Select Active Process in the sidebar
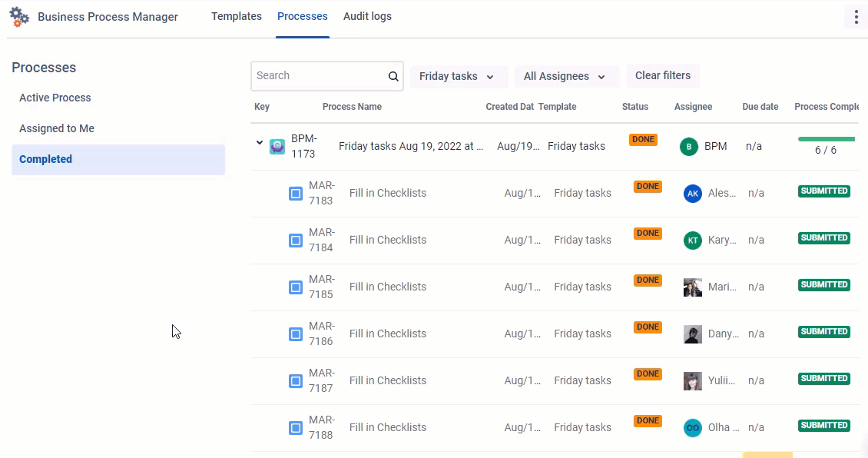868x458 pixels. click(55, 98)
